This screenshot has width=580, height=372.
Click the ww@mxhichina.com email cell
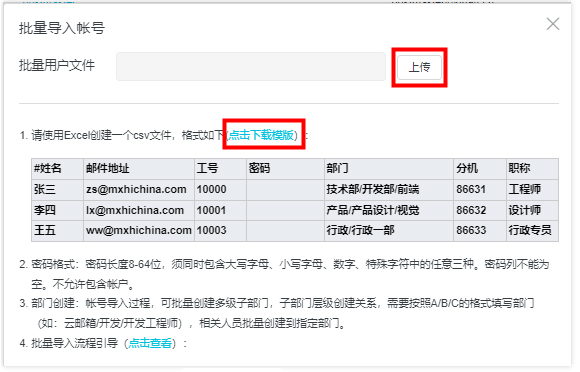tap(139, 231)
